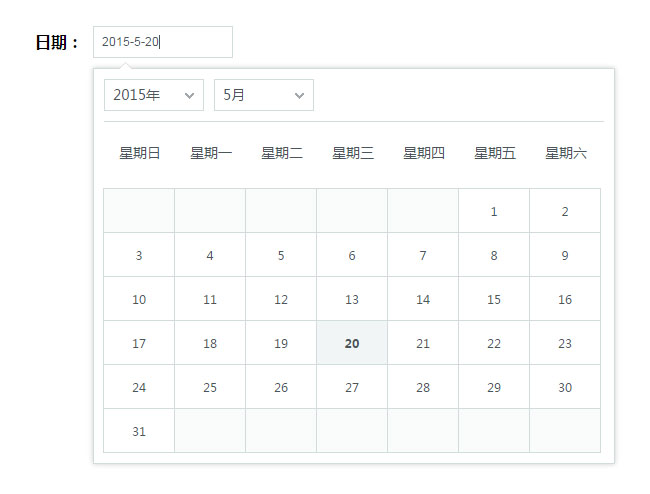
Task: Select day 25 in the date picker
Action: click(x=210, y=387)
